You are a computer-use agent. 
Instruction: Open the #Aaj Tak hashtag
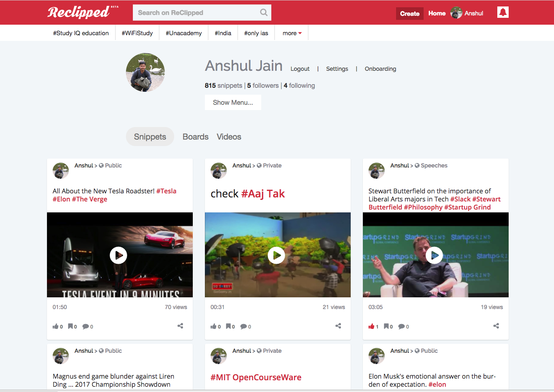pos(263,194)
